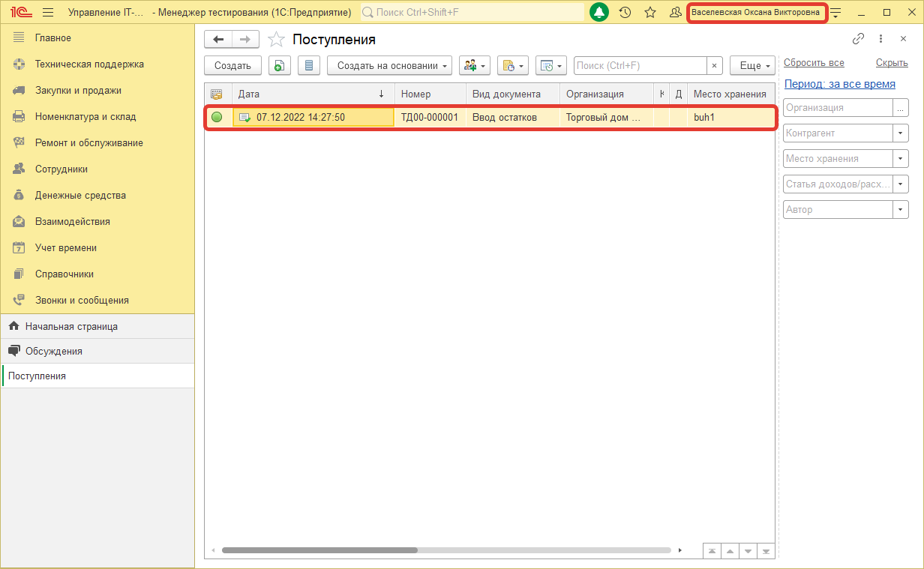Click the list view icon in toolbar
This screenshot has height=569, width=924.
tap(309, 66)
